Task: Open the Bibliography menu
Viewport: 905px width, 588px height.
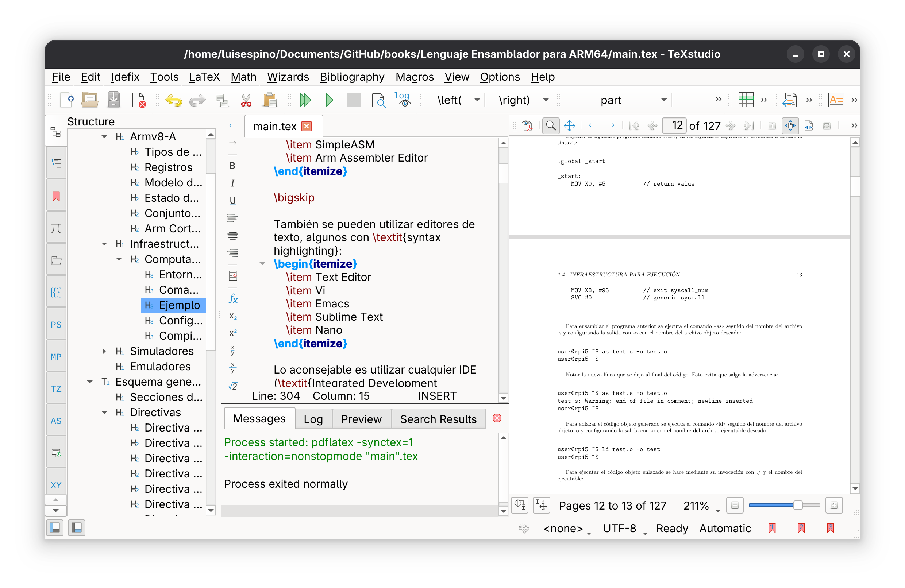Action: 352,77
